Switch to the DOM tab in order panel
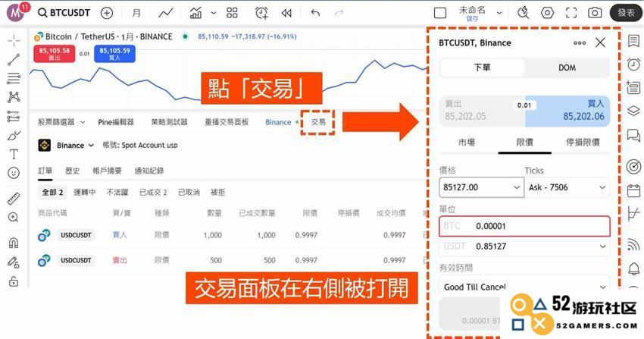644x339 pixels. tap(567, 67)
